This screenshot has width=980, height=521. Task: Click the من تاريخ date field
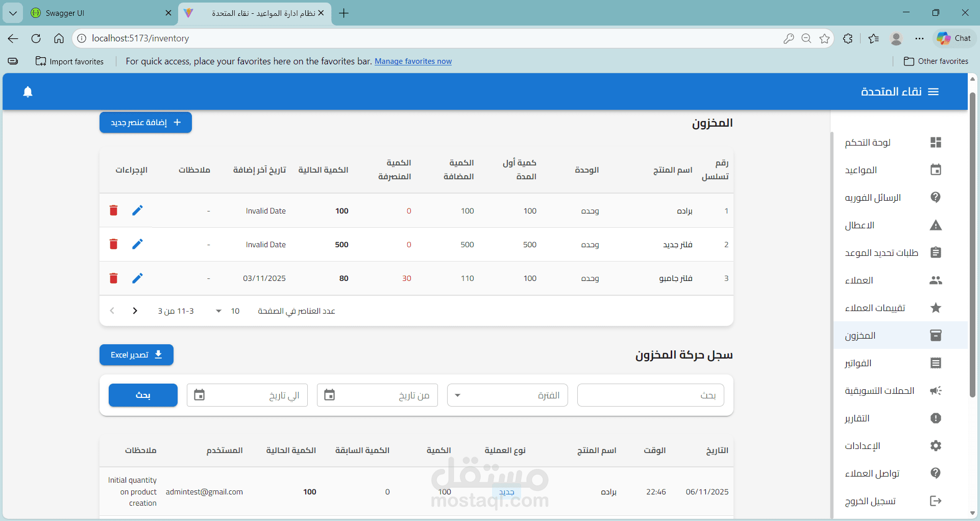pyautogui.click(x=377, y=395)
